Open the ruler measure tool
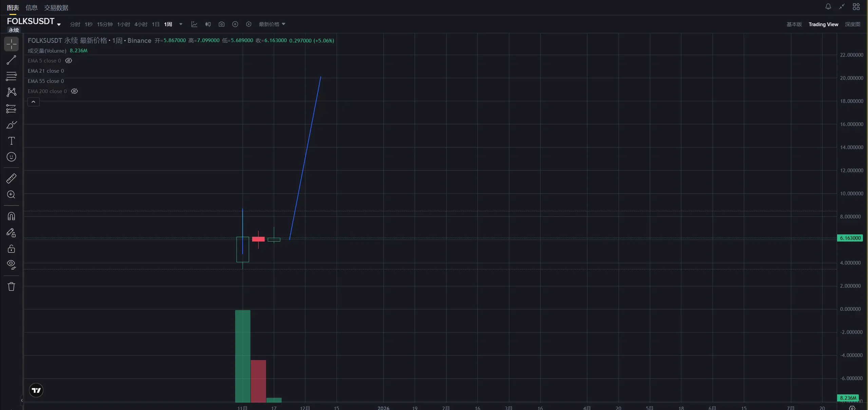 click(x=11, y=178)
